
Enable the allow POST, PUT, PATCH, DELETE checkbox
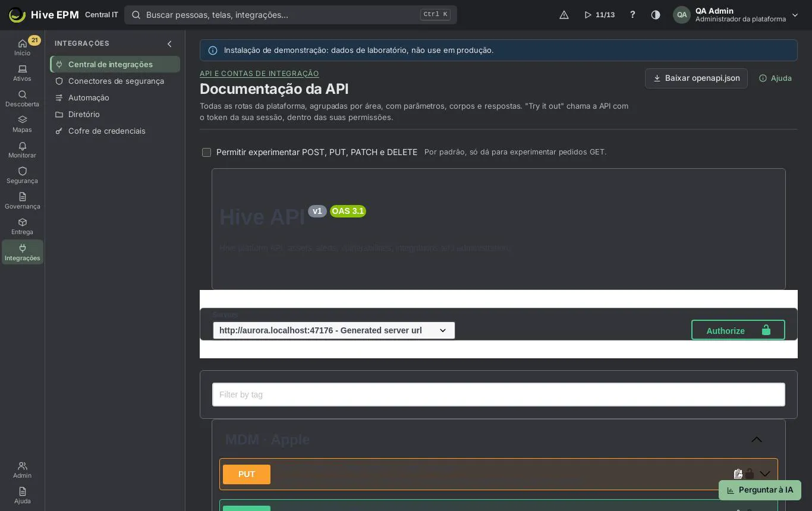coord(206,152)
